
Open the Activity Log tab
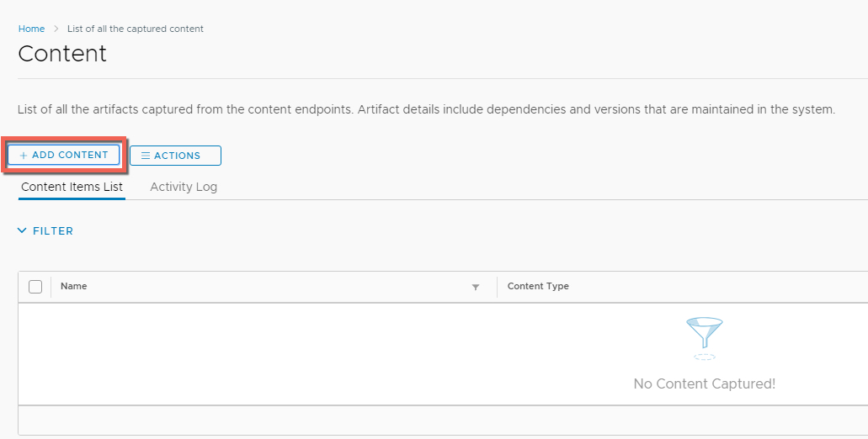pos(184,187)
